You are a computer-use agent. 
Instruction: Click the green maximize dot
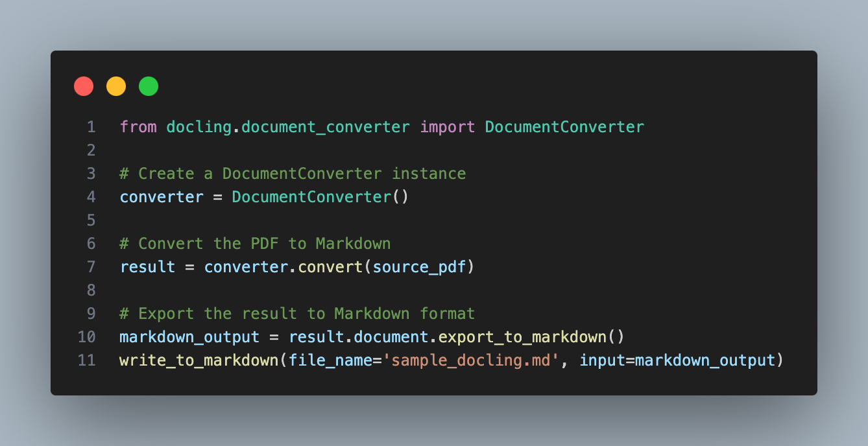click(149, 86)
